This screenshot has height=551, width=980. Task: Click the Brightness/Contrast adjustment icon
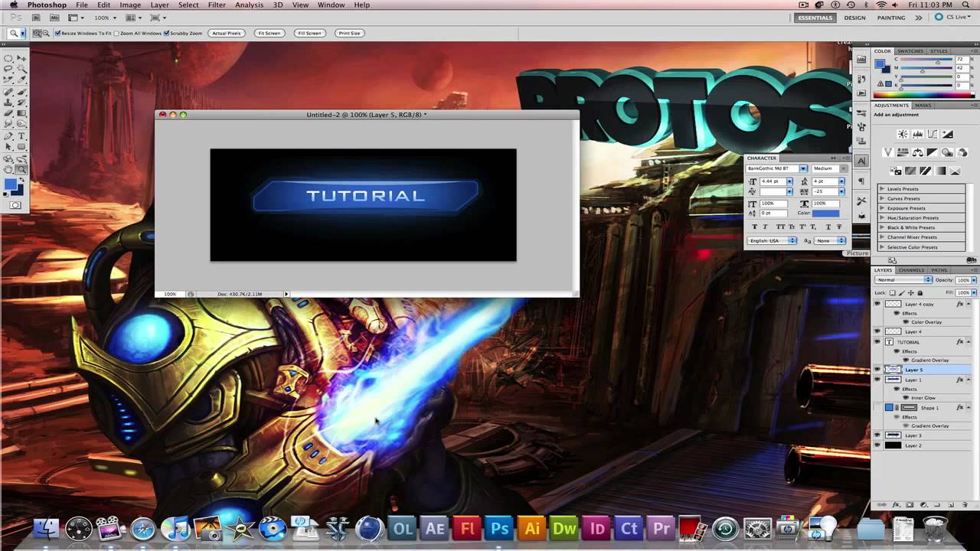(x=903, y=135)
